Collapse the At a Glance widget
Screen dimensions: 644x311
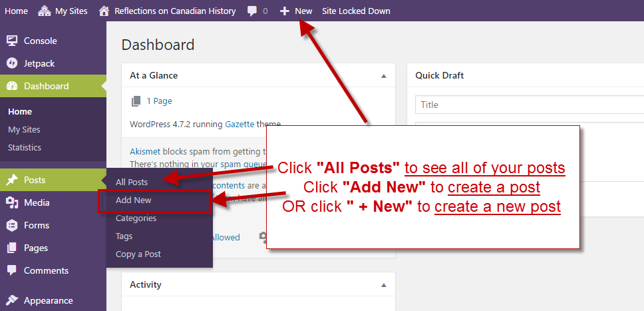click(384, 76)
